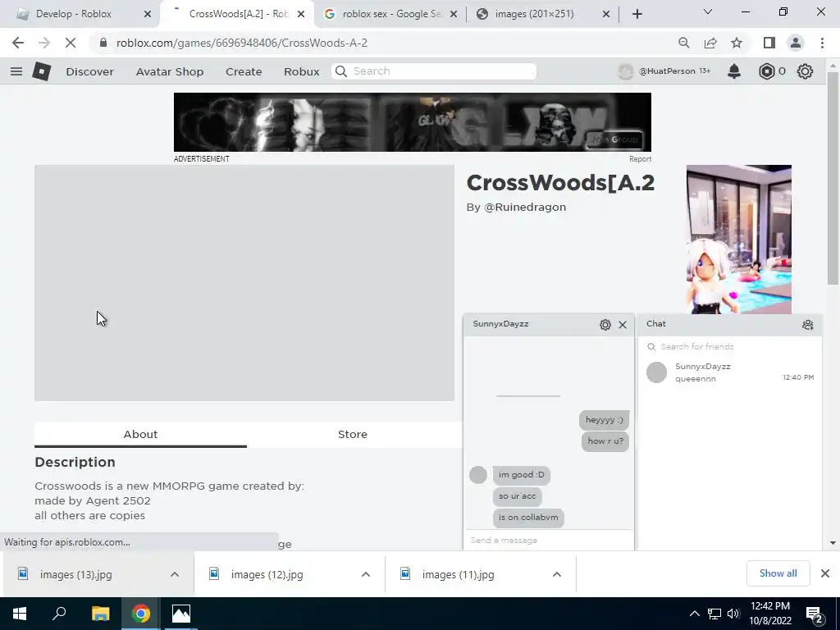The width and height of the screenshot is (840, 630).
Task: Stop loading the page
Action: coord(71,43)
